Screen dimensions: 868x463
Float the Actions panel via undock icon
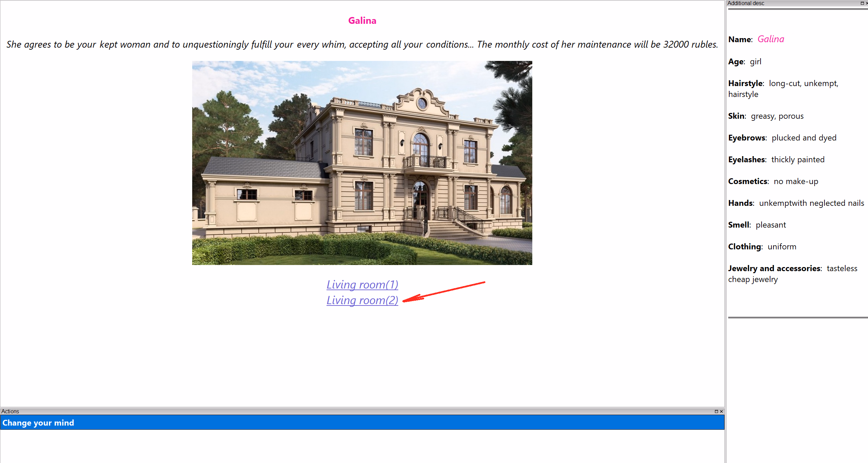point(716,411)
